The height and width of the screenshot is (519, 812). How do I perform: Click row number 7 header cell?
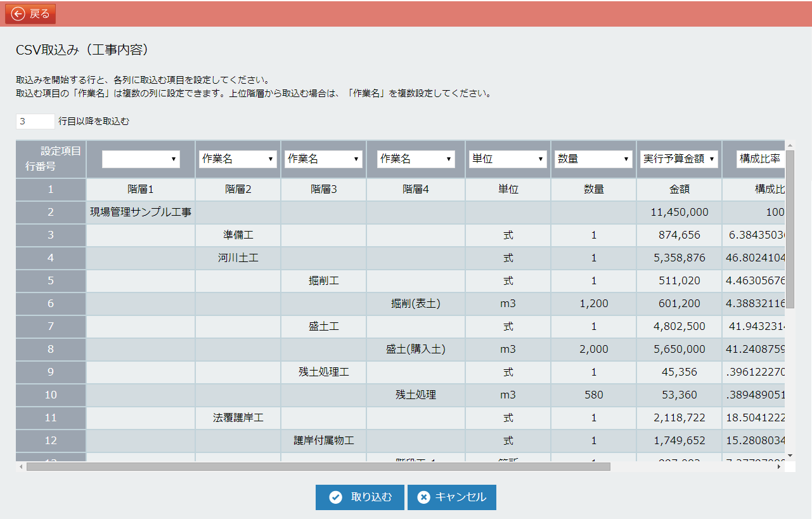[x=51, y=326]
